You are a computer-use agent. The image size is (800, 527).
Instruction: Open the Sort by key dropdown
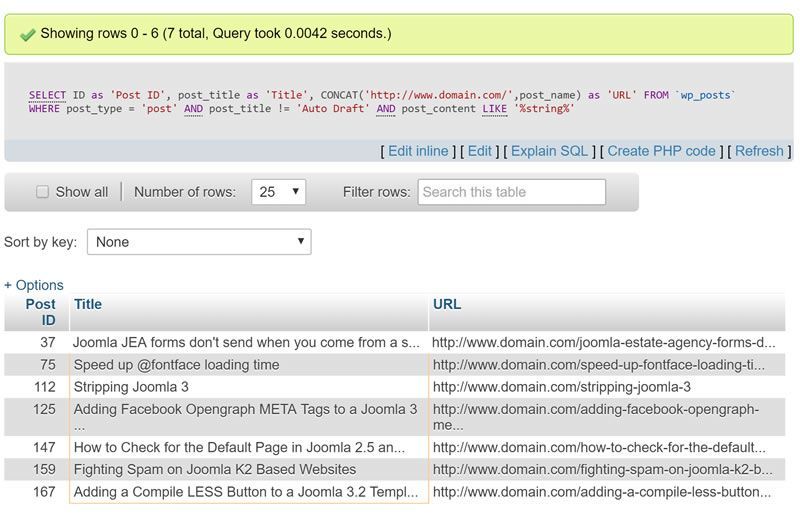(x=199, y=242)
